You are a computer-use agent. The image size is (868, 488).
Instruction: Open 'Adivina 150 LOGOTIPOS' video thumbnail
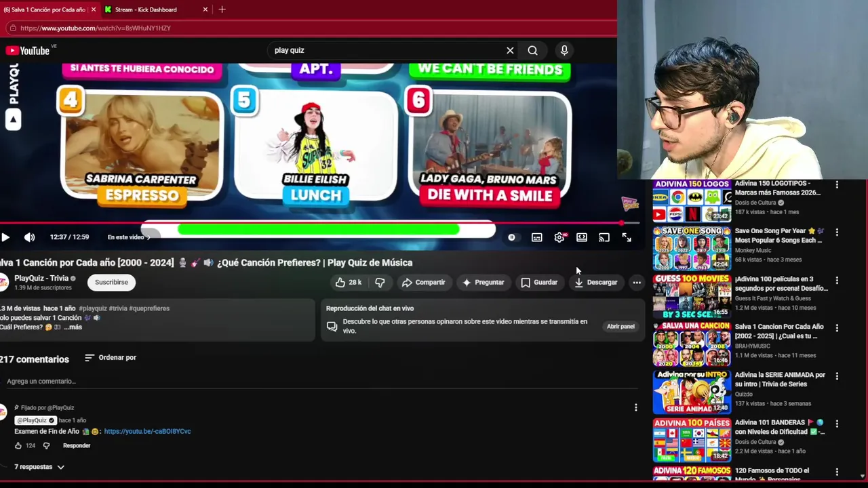(692, 201)
